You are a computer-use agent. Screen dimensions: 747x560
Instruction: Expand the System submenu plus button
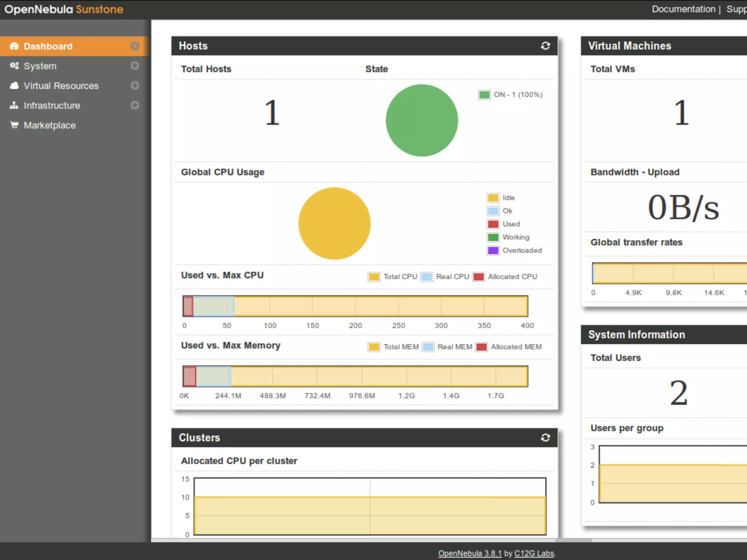pyautogui.click(x=135, y=66)
